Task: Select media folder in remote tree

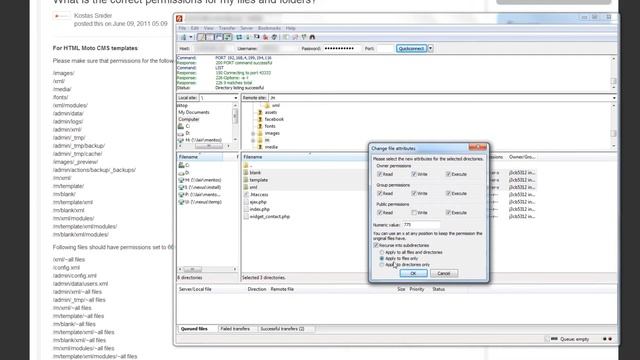Action: tap(271, 147)
